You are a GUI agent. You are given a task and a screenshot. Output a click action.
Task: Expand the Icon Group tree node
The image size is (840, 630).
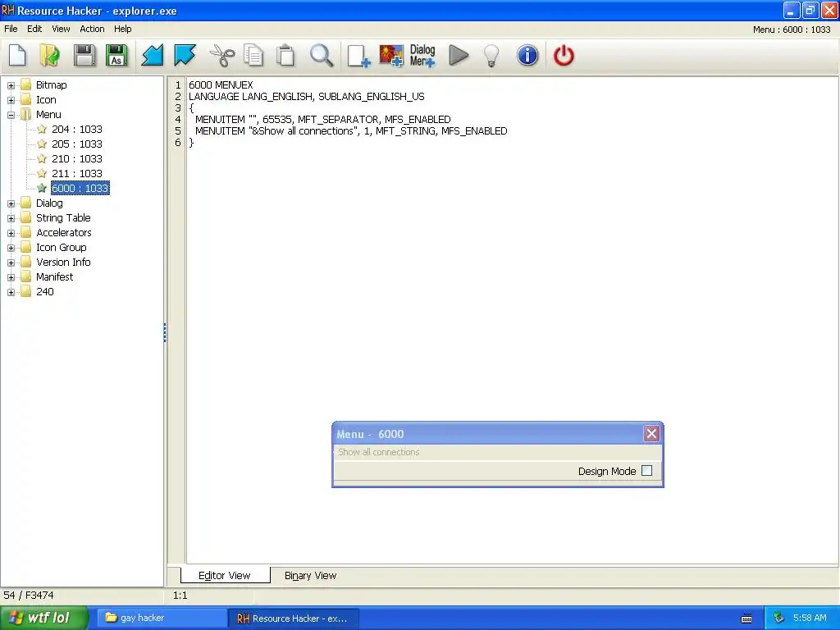(11, 248)
